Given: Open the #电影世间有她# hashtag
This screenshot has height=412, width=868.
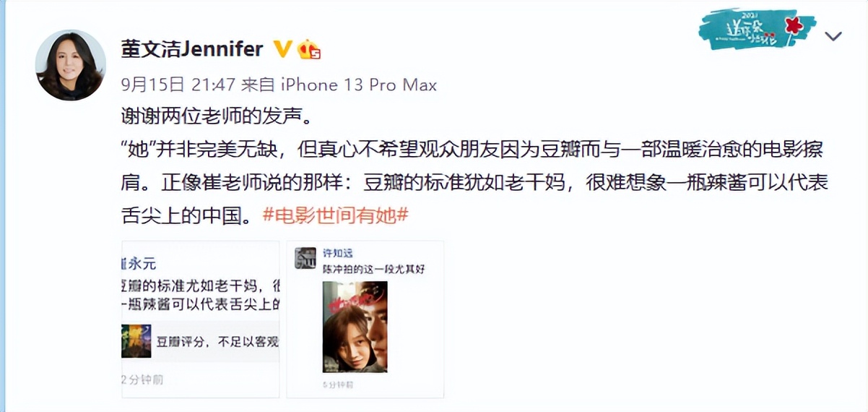Looking at the screenshot, I should pos(334,215).
